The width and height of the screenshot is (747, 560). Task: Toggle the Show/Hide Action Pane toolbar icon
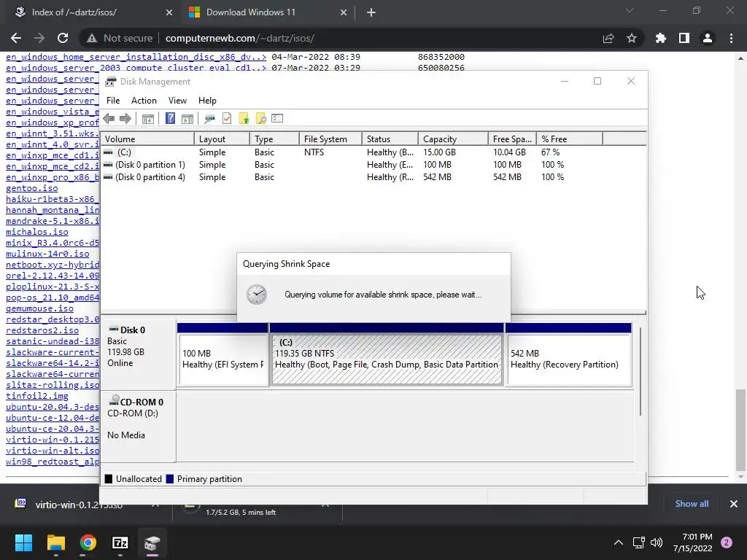click(x=187, y=119)
